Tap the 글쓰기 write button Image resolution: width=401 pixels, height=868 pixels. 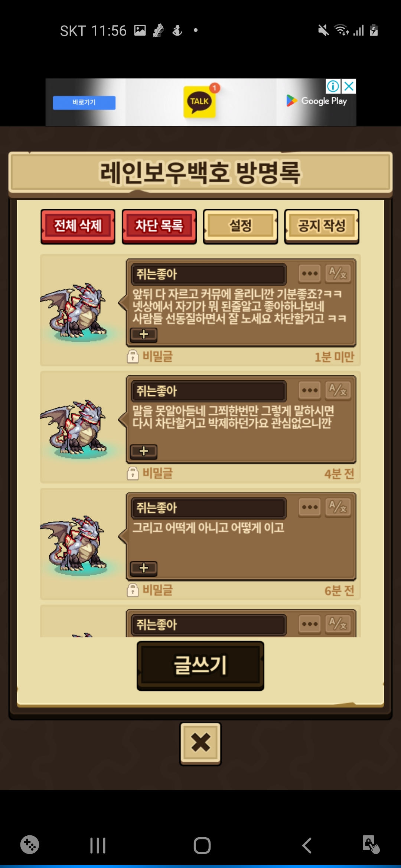tap(200, 666)
